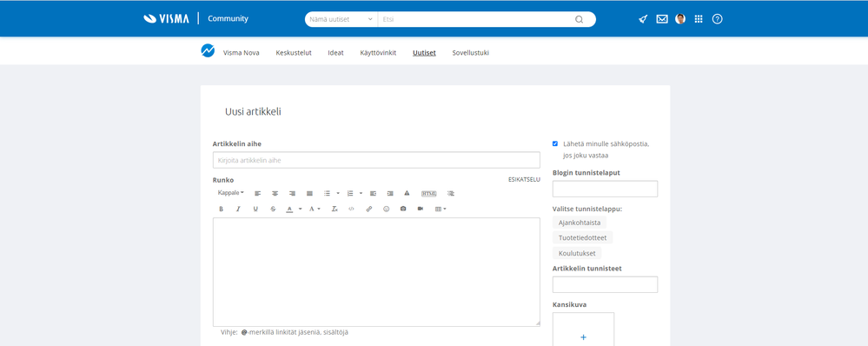Viewport: 868px width, 346px height.
Task: Insert a code sample block
Action: tap(351, 209)
